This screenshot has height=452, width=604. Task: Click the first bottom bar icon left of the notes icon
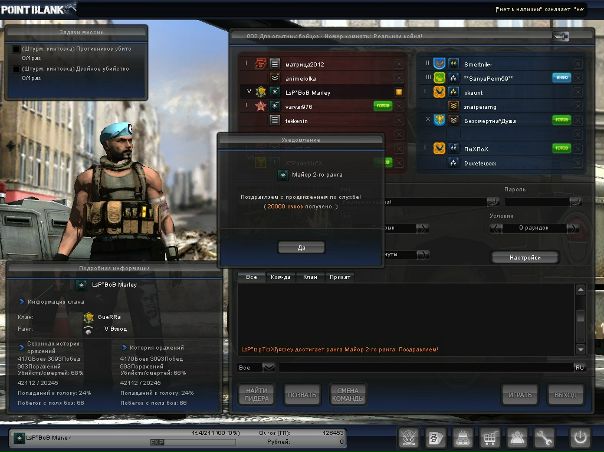coord(408,437)
